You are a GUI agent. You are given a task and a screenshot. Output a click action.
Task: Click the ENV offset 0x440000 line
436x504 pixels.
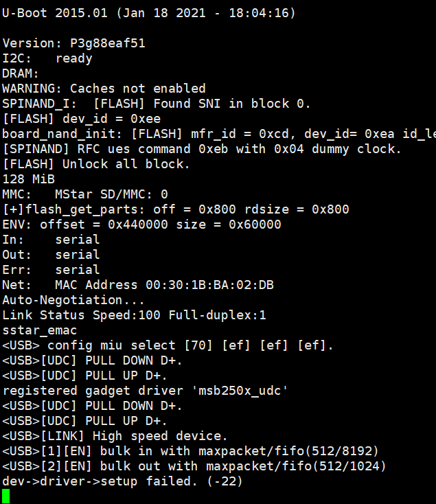pyautogui.click(x=141, y=225)
